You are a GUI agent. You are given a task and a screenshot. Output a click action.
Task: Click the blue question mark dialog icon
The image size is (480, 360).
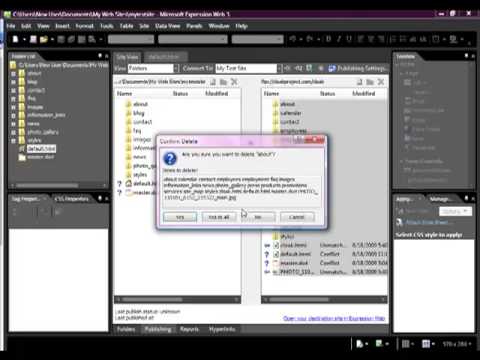point(170,159)
